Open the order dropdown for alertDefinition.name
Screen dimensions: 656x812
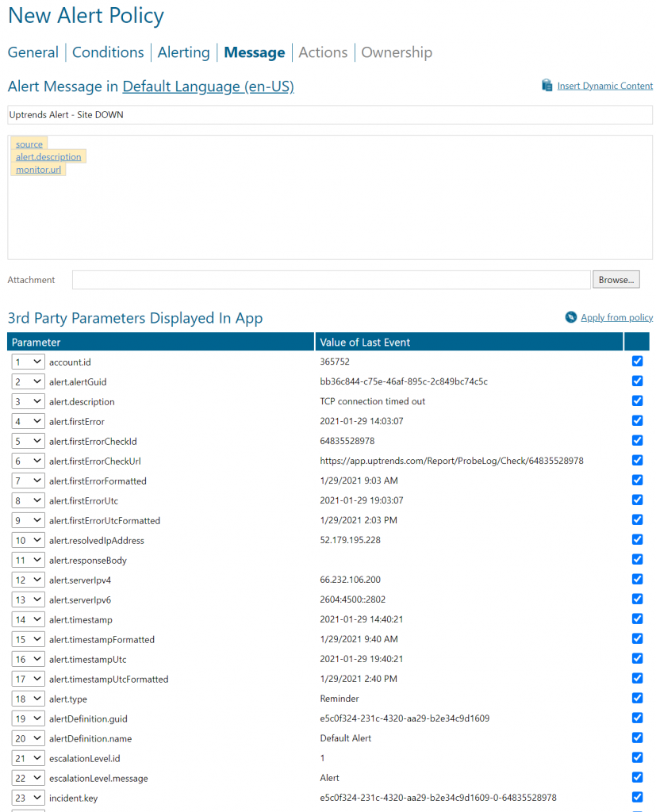click(29, 738)
